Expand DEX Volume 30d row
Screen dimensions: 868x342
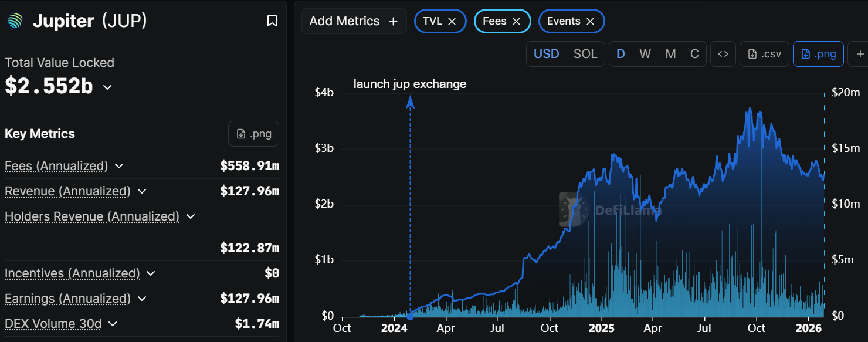(113, 324)
